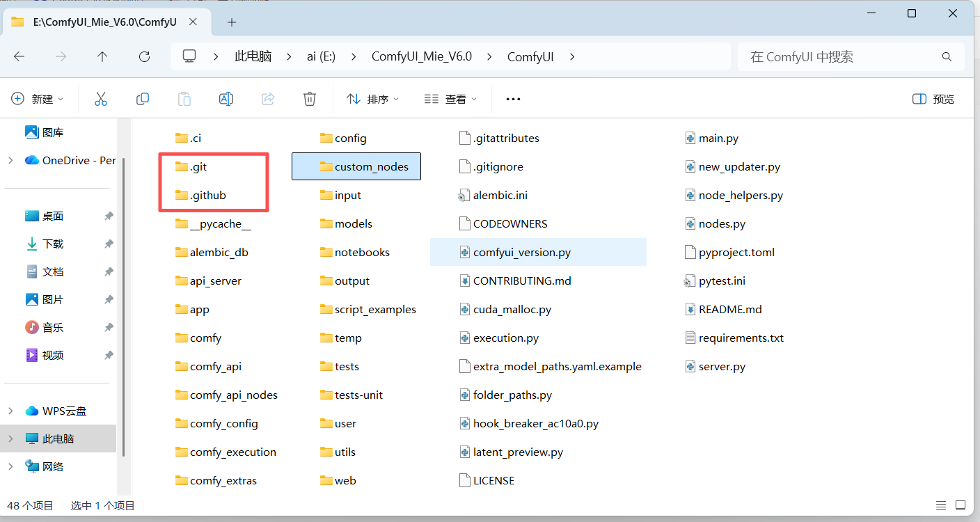This screenshot has height=522, width=980.
Task: Expand the 网络 tree node
Action: click(x=10, y=466)
